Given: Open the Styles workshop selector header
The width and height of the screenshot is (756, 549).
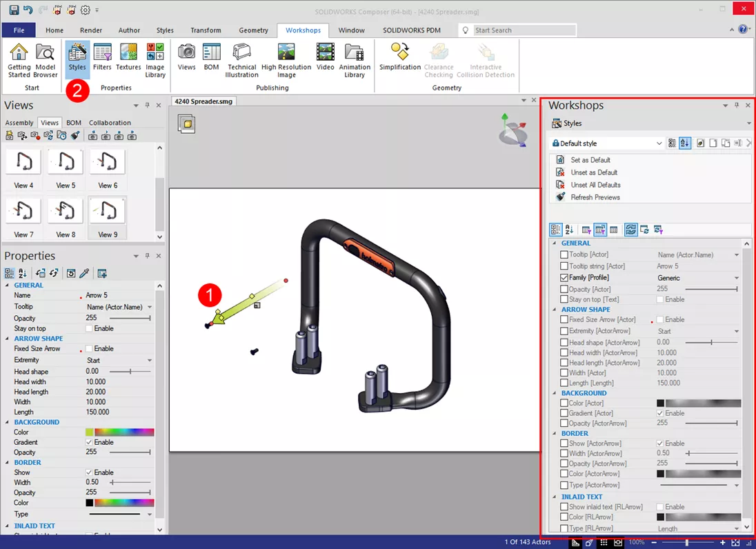Looking at the screenshot, I should 651,123.
